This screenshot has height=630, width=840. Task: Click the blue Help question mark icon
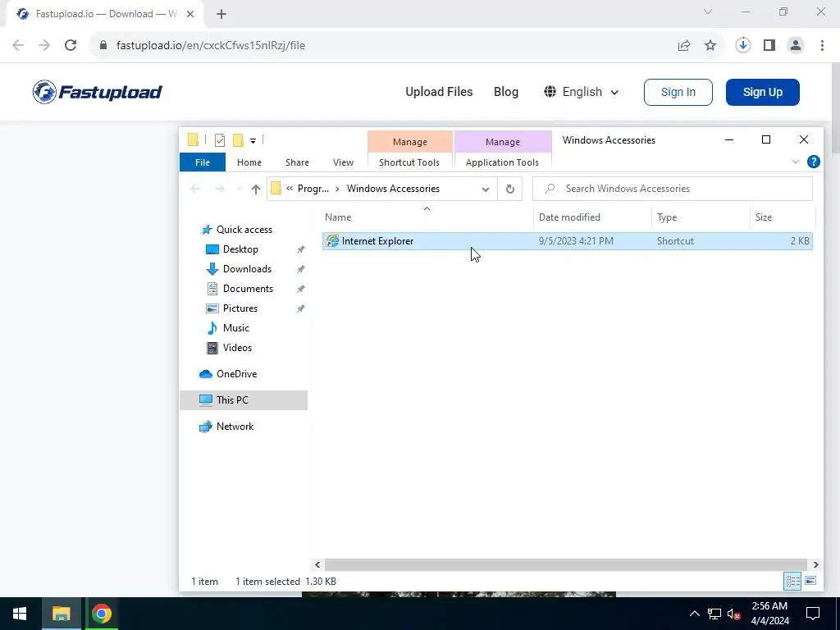pos(813,162)
